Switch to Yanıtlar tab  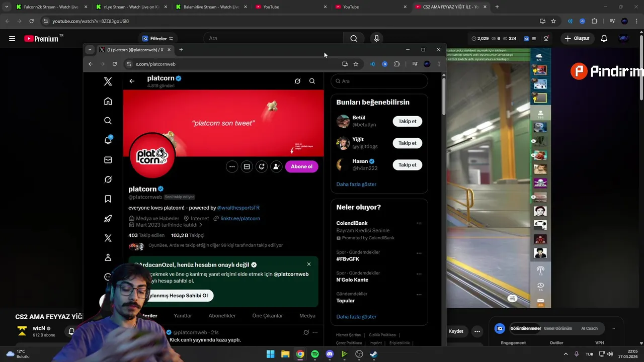(183, 316)
